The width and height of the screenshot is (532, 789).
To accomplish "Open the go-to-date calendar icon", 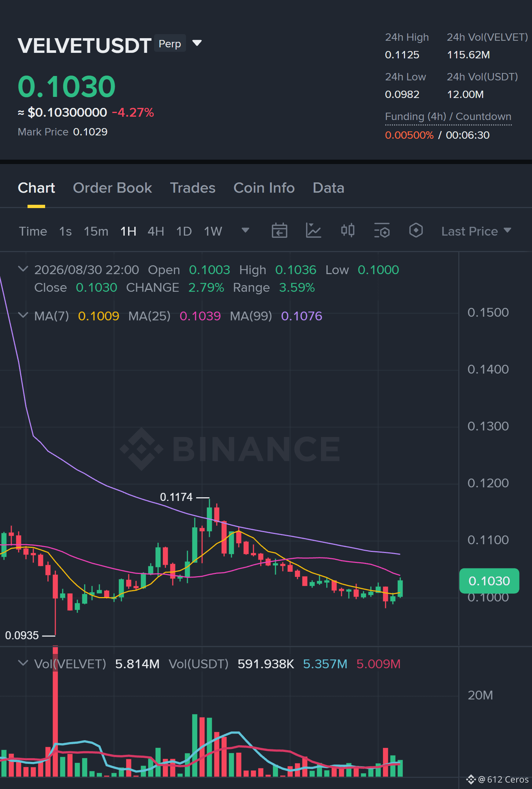I will tap(280, 230).
